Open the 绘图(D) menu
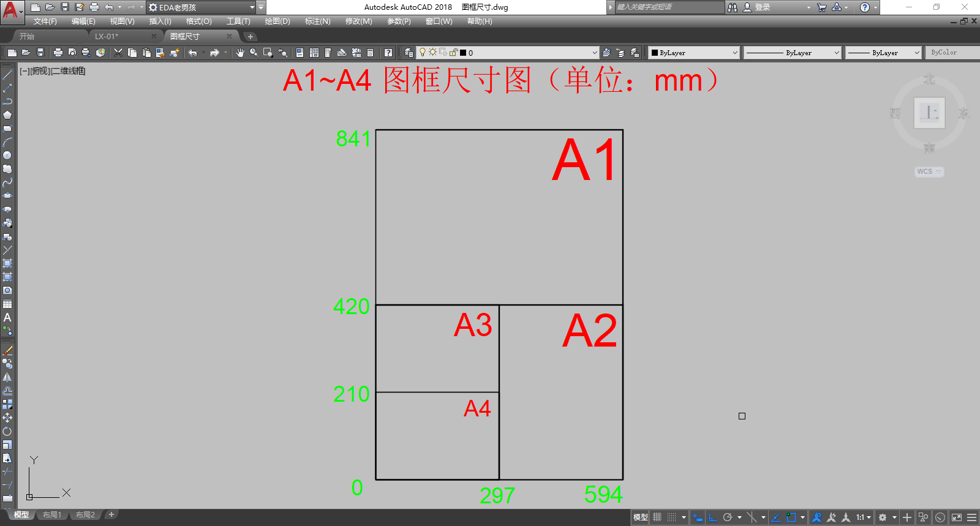 point(277,21)
